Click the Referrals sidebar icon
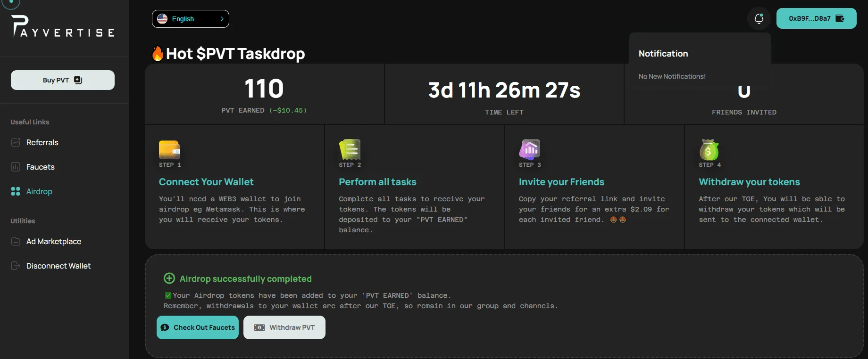This screenshot has width=868, height=359. click(16, 142)
